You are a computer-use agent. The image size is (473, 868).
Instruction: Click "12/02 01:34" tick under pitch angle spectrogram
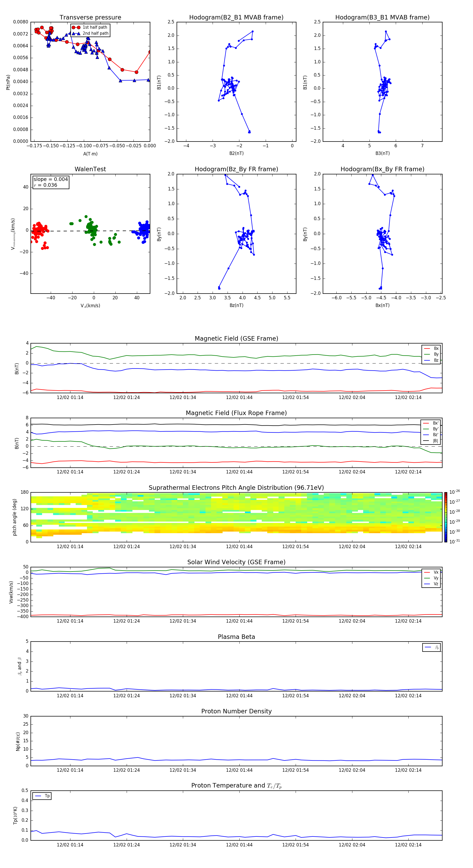click(183, 547)
